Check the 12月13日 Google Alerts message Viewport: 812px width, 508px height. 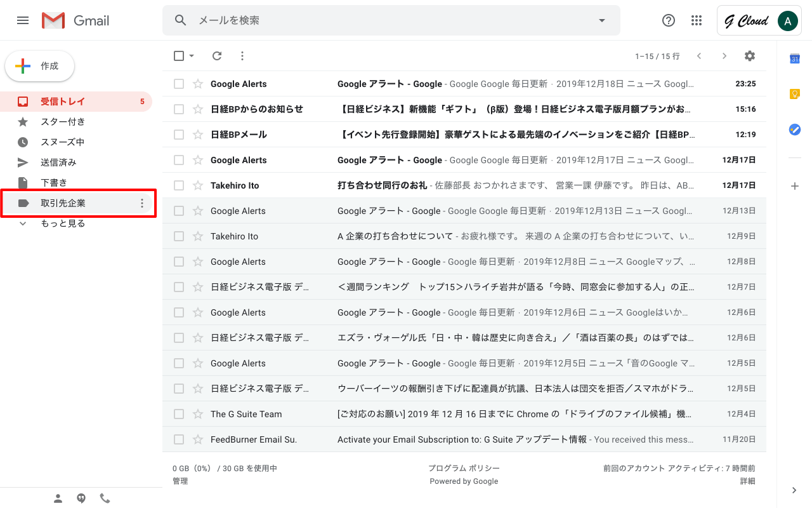click(x=179, y=211)
